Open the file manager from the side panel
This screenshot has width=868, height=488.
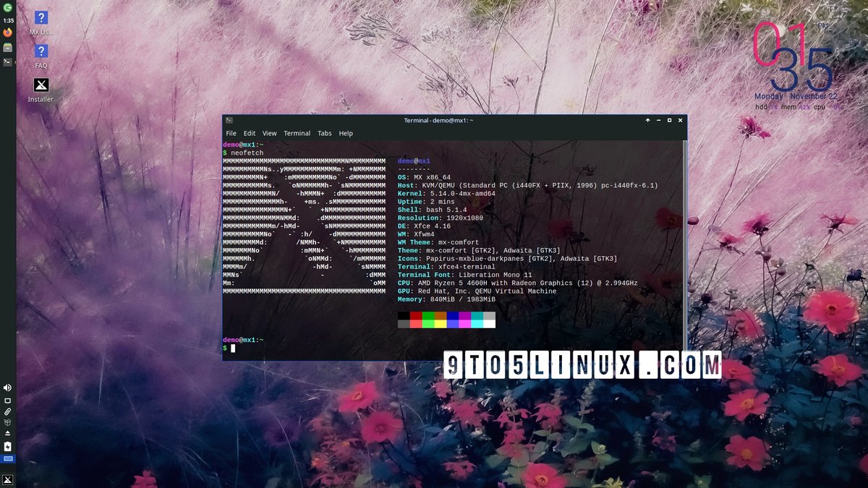[7, 48]
